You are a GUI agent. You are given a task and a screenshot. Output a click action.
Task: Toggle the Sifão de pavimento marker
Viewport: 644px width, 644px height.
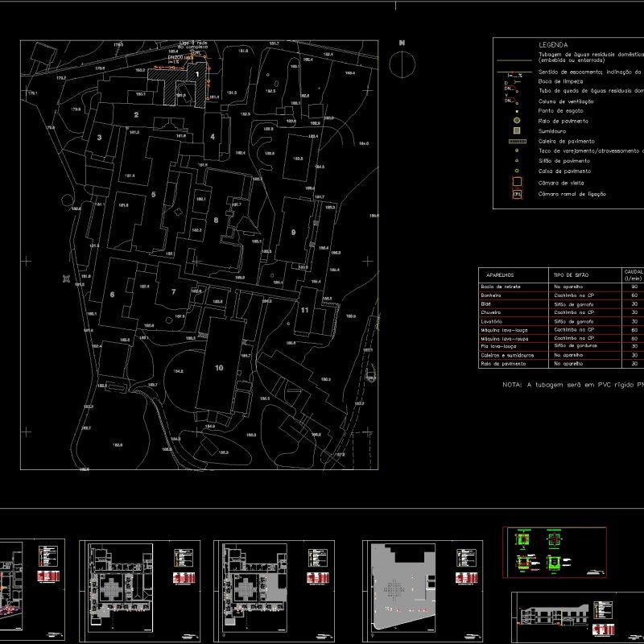point(517,160)
